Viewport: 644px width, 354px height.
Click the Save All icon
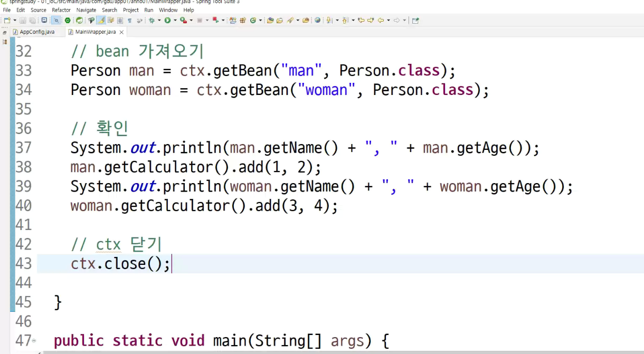tap(32, 21)
